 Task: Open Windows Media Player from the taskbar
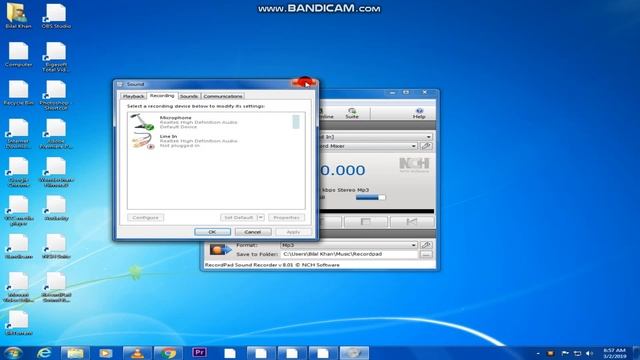pyautogui.click(x=106, y=353)
